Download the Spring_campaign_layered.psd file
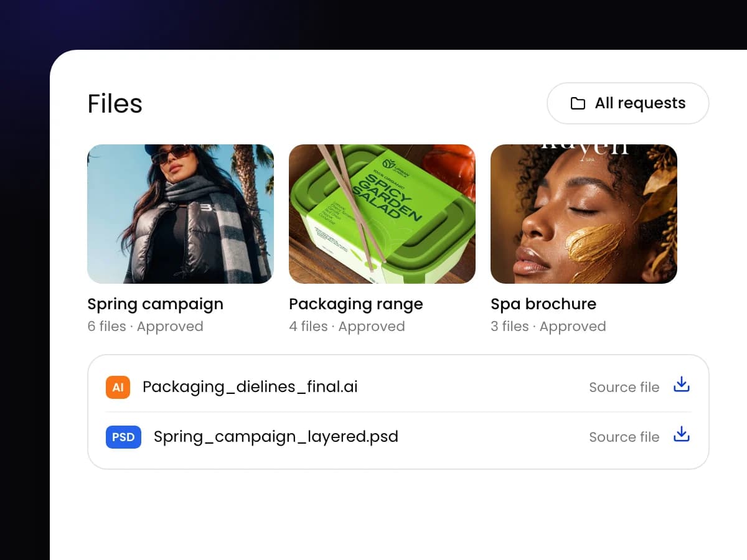747x560 pixels. (x=682, y=434)
